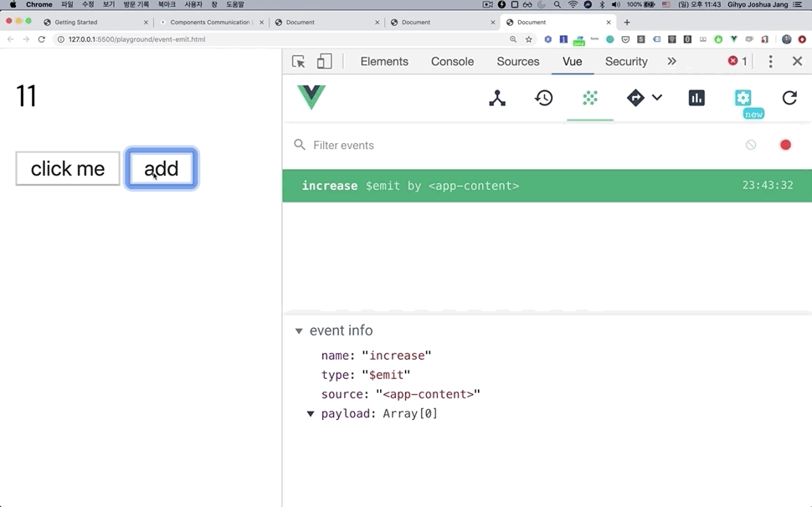Open the Performance bar-chart icon
812x507 pixels.
pyautogui.click(x=696, y=98)
